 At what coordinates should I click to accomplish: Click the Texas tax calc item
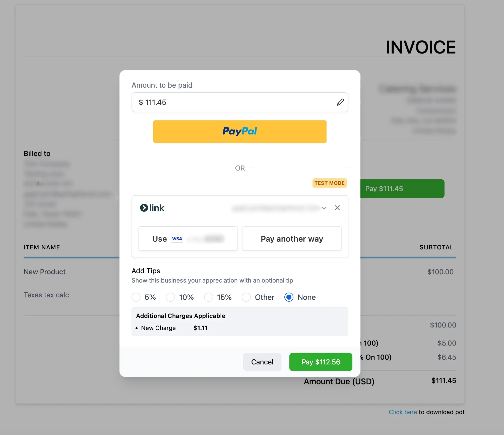[46, 295]
